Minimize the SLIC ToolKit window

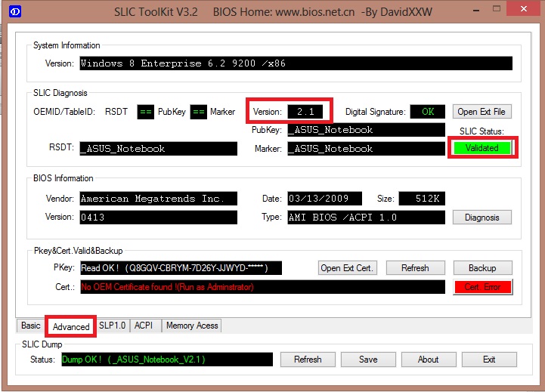point(476,10)
